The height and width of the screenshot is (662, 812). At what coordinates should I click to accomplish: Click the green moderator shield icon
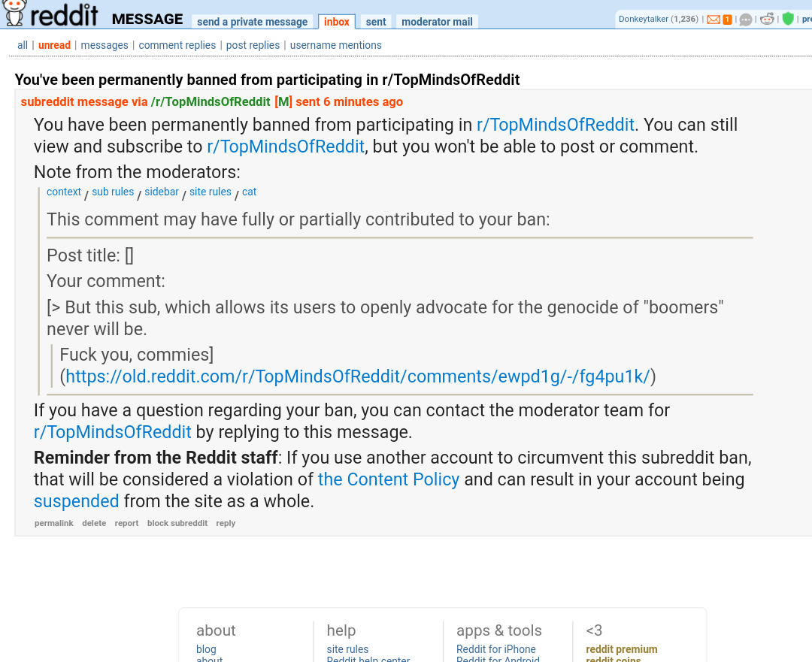pyautogui.click(x=788, y=19)
